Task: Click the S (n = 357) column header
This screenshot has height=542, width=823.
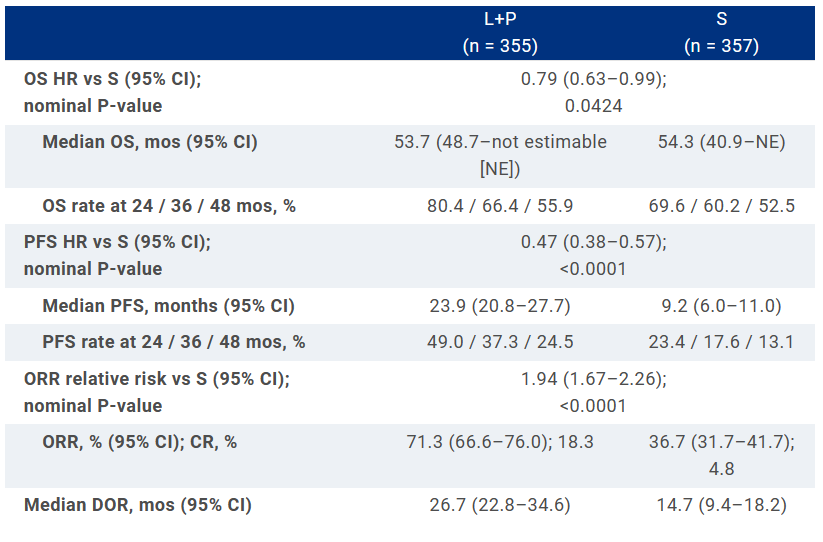Action: click(x=721, y=33)
